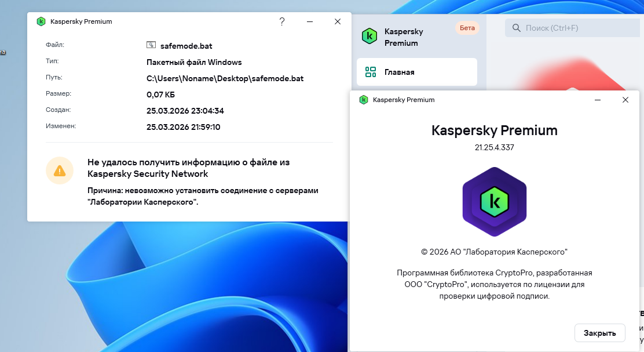Minimize the safemode.bat file info window
The image size is (644, 352).
(x=310, y=22)
